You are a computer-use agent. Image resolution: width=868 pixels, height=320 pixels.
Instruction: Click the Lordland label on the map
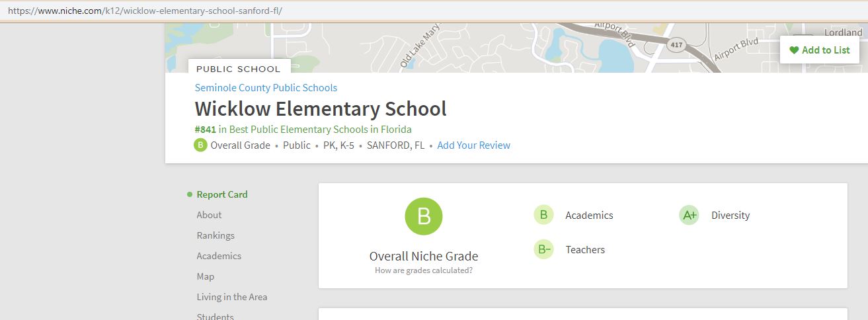click(844, 32)
